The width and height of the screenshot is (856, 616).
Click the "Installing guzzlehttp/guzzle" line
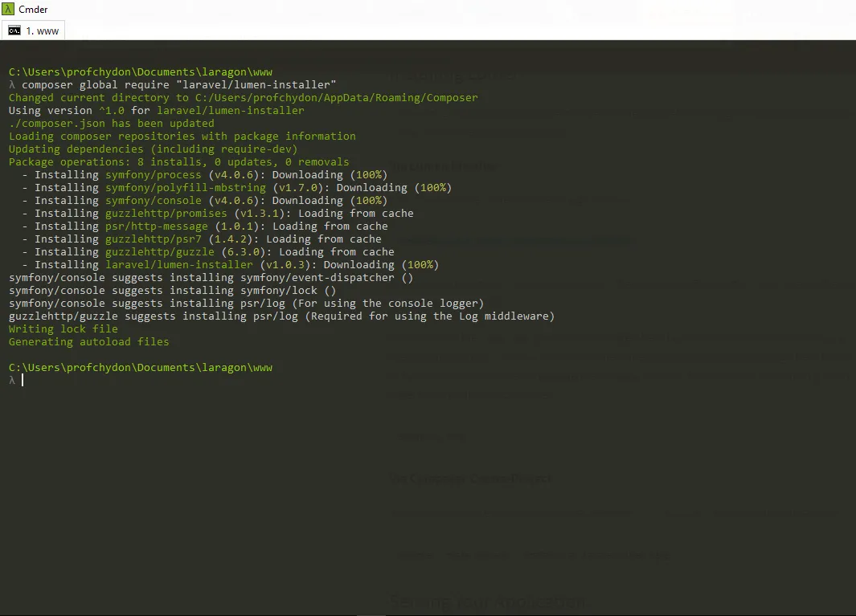click(x=207, y=251)
